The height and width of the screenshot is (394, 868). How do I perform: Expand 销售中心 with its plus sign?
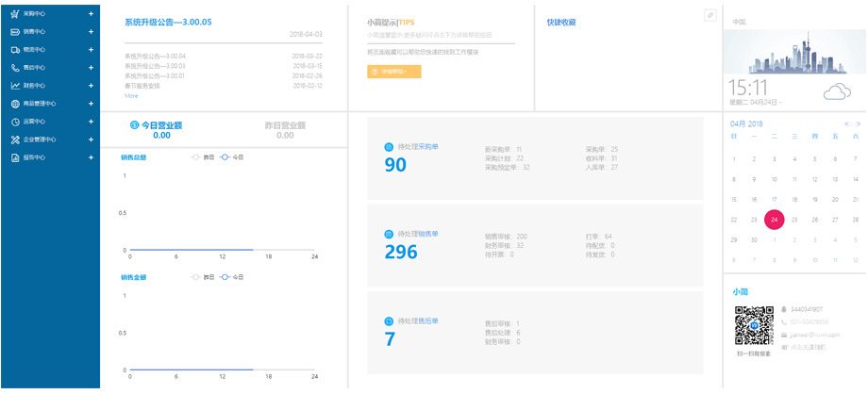[91, 32]
